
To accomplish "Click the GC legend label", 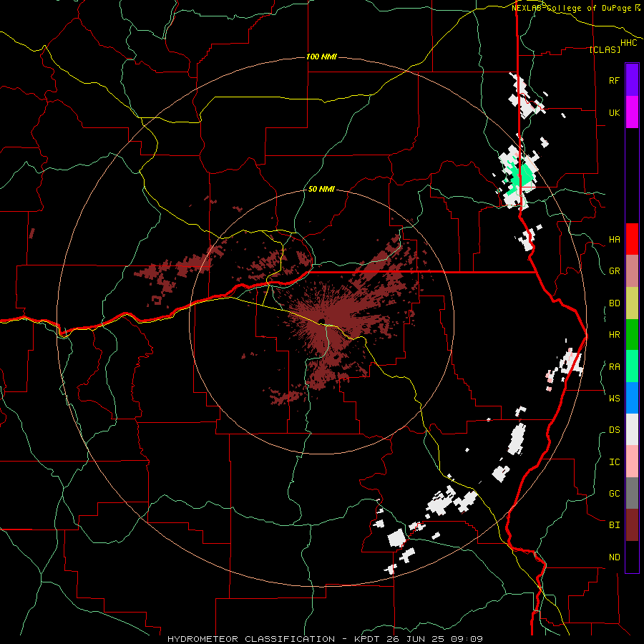I will 614,493.
